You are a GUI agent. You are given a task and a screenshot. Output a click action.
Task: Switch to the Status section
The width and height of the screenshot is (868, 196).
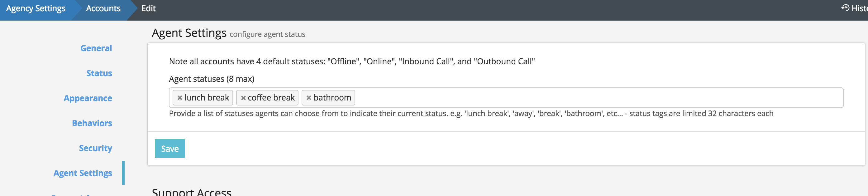pos(99,73)
